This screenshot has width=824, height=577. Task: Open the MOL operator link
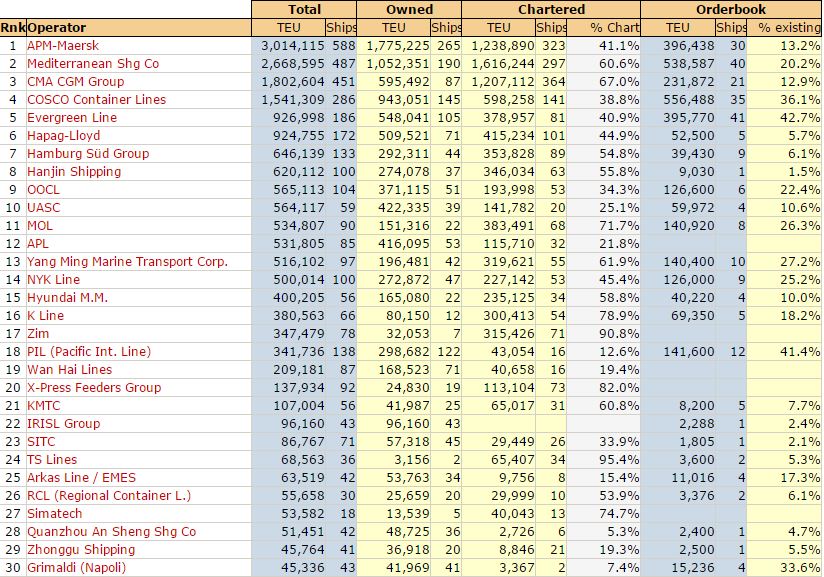[40, 225]
